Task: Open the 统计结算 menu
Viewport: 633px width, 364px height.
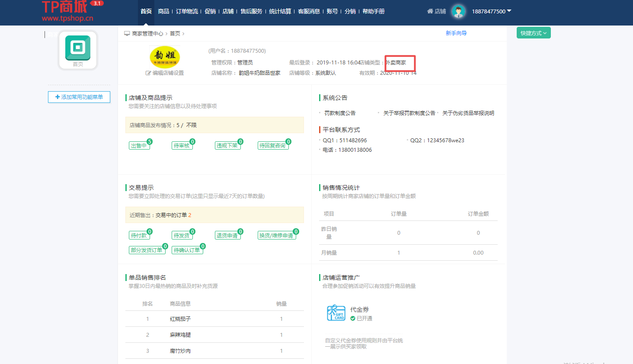Action: (x=280, y=11)
